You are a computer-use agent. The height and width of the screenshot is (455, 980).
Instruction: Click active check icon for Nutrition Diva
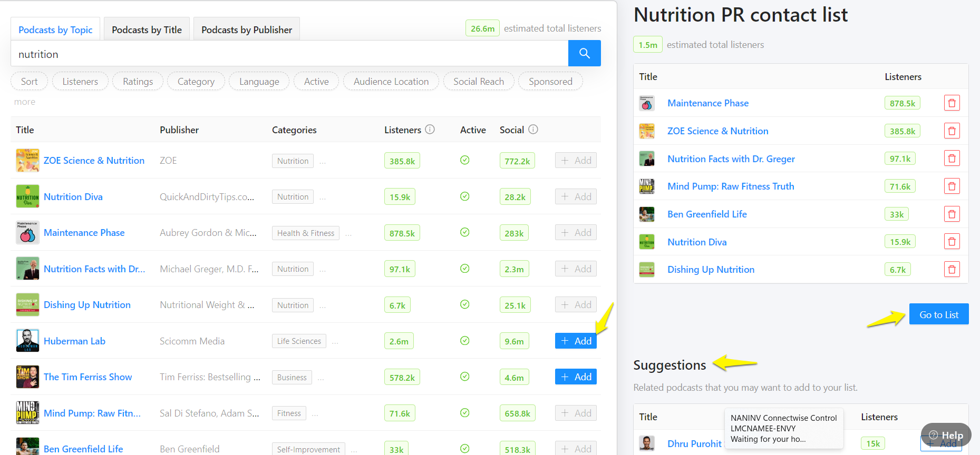(464, 196)
